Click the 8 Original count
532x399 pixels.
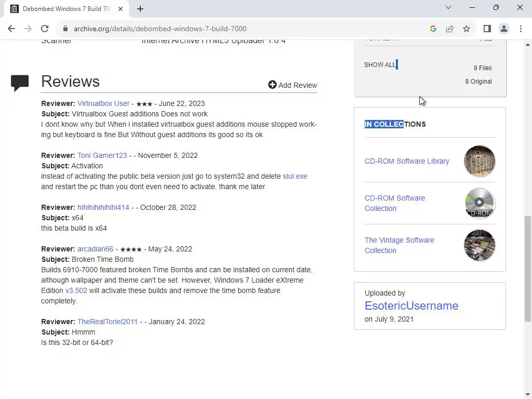478,82
